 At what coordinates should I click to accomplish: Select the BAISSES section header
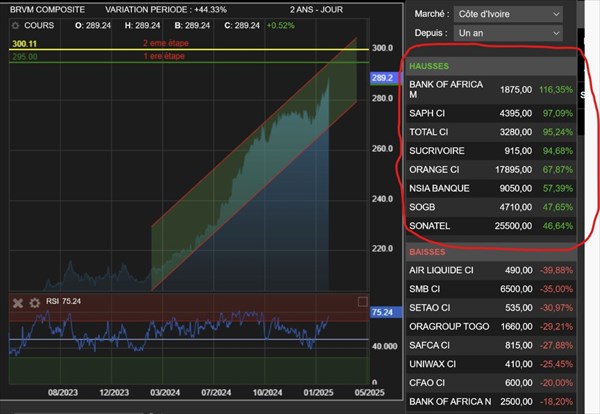click(x=491, y=252)
